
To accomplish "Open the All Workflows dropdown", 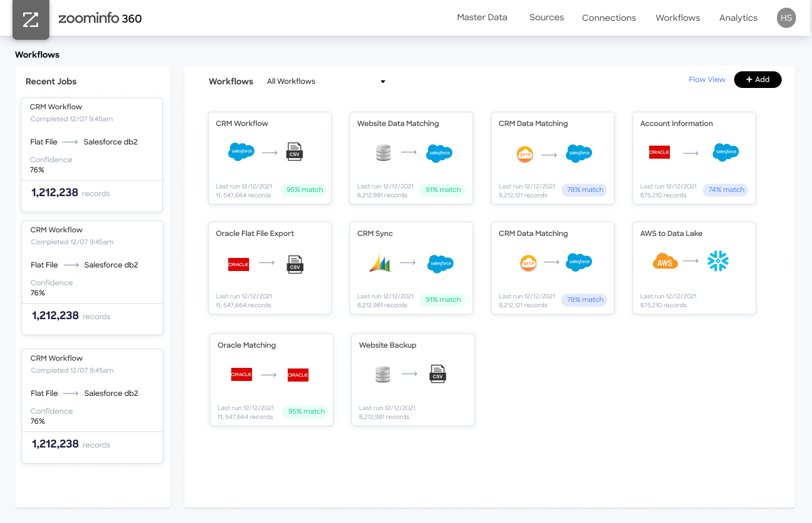I will tap(326, 81).
